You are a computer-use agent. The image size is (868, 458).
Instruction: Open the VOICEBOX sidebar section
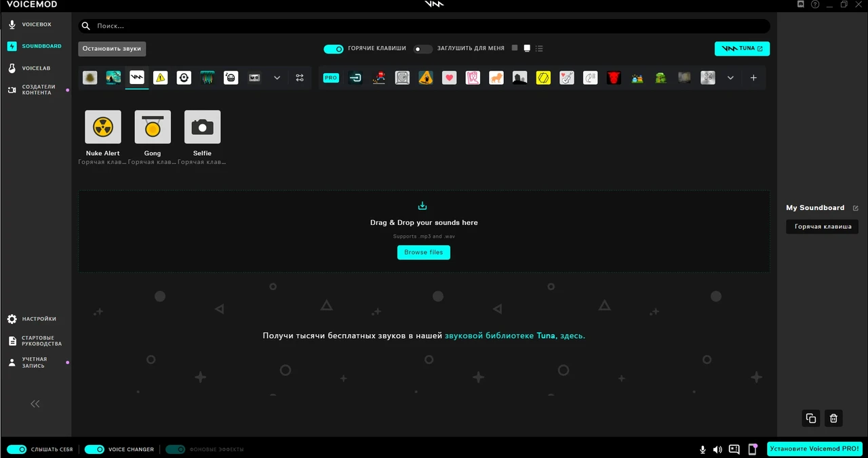(x=36, y=24)
